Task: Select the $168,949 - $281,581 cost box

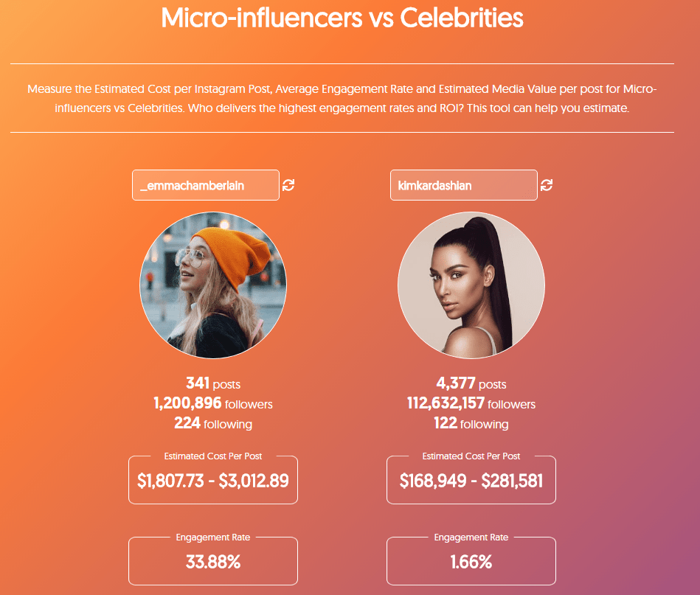Action: tap(471, 480)
